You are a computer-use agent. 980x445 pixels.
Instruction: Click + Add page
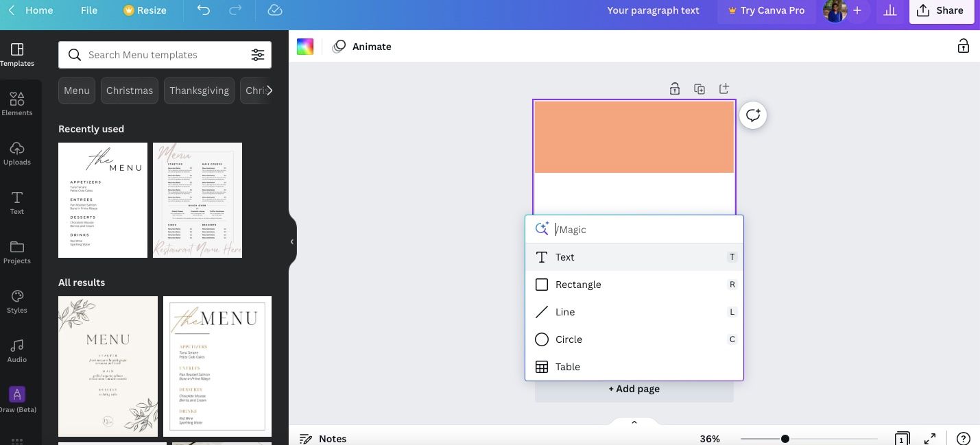[634, 389]
